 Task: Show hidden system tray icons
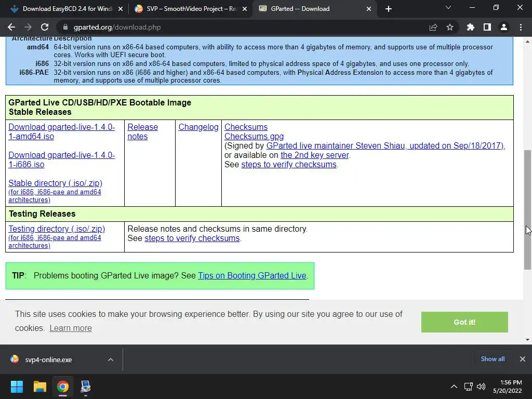[454, 387]
